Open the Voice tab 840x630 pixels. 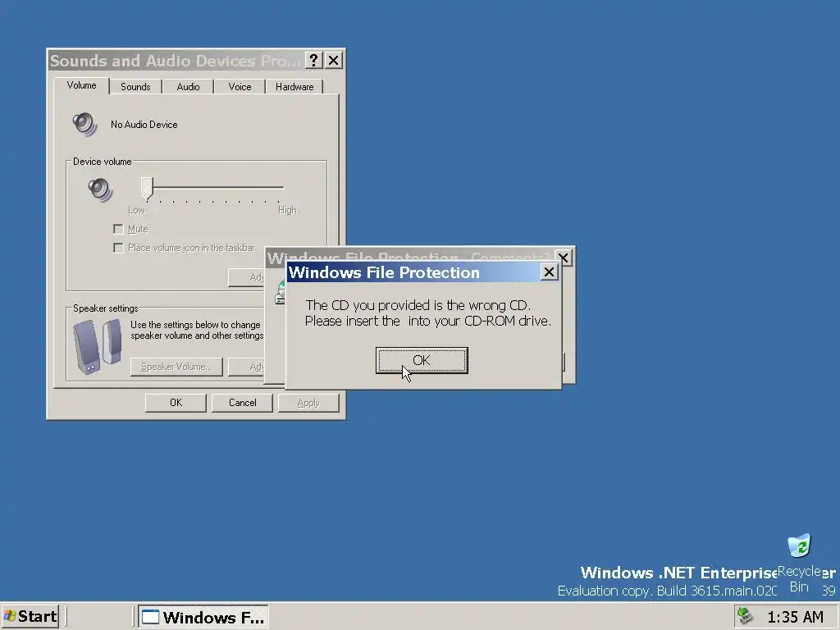click(240, 87)
